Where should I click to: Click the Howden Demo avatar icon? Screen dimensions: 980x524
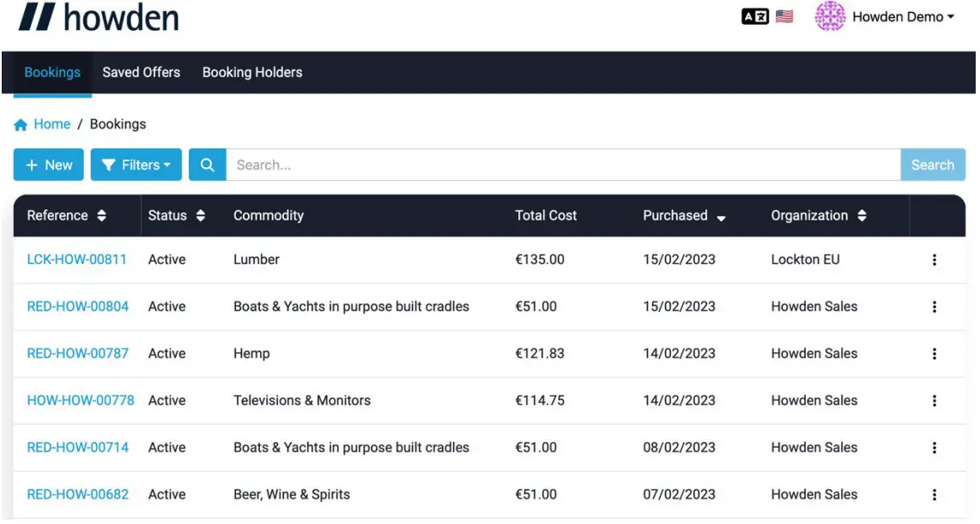(x=830, y=16)
